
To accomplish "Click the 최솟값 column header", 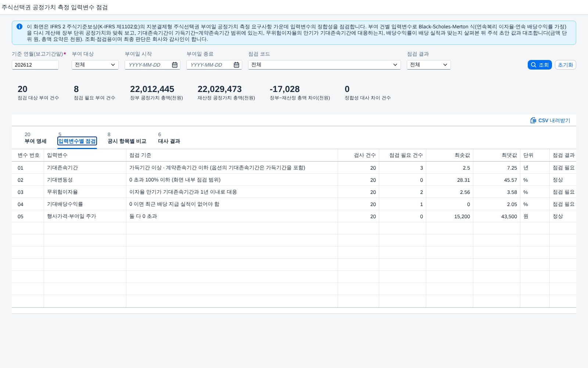I will pyautogui.click(x=450, y=155).
